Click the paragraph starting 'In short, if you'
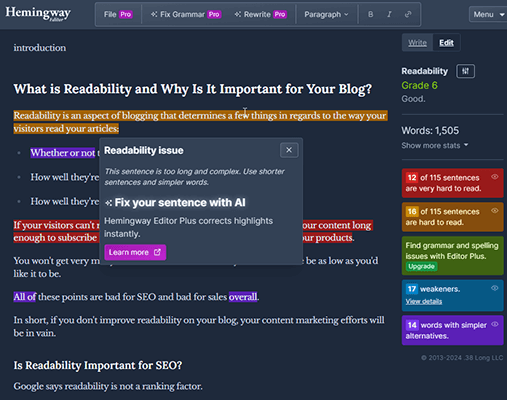 click(x=199, y=326)
